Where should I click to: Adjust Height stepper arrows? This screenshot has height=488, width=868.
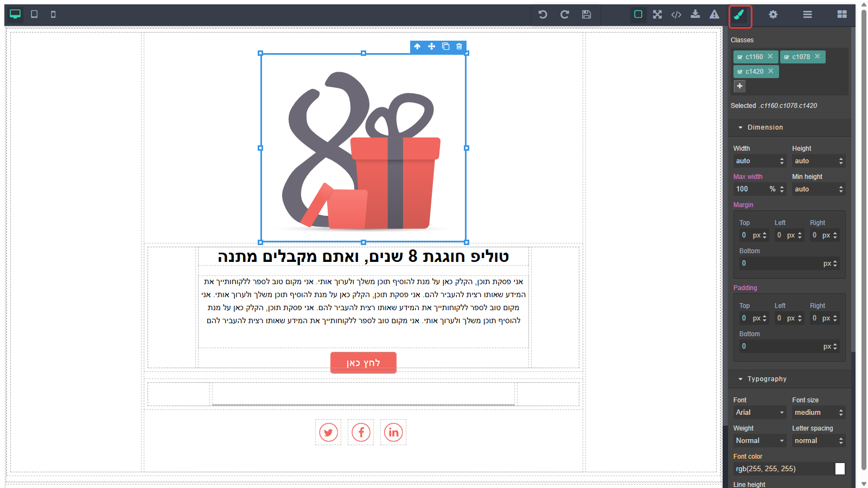841,161
